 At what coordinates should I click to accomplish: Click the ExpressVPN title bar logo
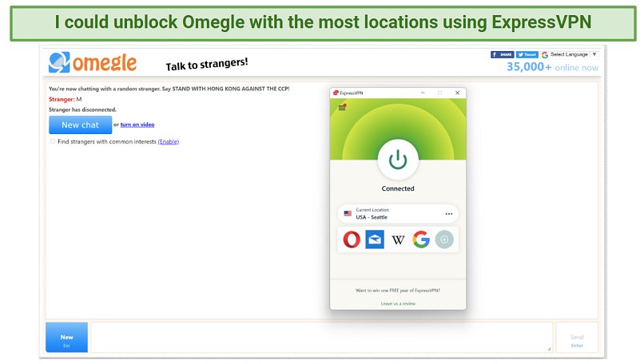point(336,93)
